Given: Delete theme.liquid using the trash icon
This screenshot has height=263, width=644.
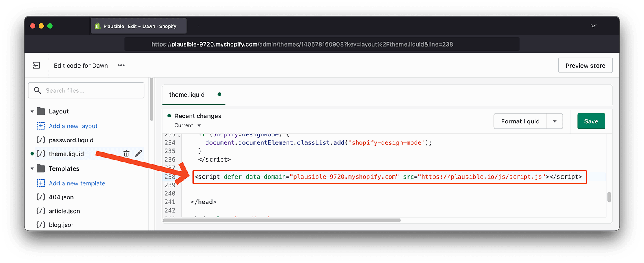Looking at the screenshot, I should (x=126, y=154).
